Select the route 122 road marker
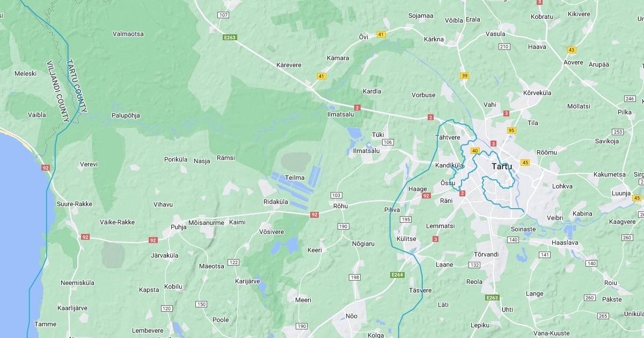The image size is (644, 338). click(x=233, y=262)
